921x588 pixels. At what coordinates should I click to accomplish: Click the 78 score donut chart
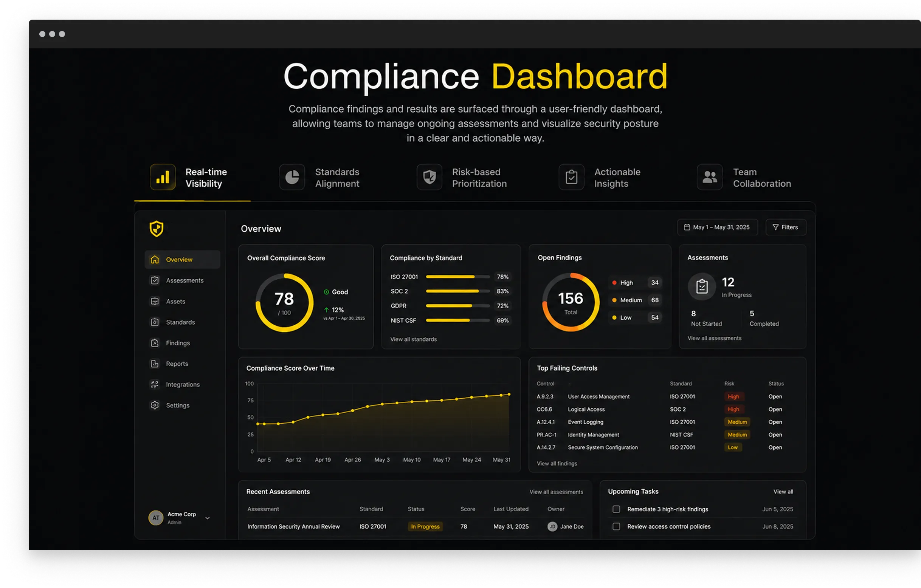[284, 302]
